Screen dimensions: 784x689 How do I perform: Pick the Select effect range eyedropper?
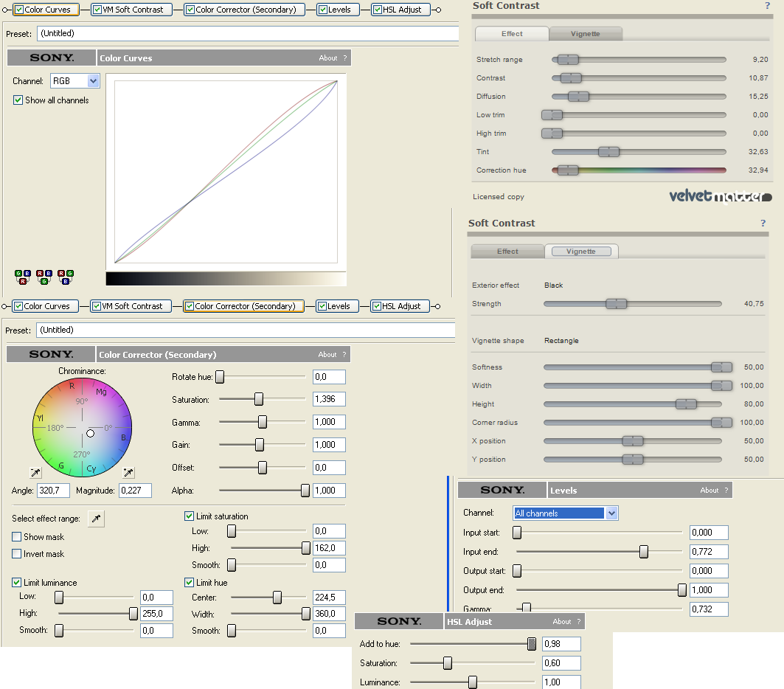(96, 519)
